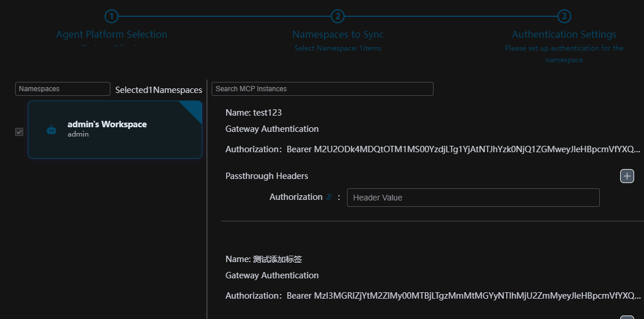Go to Namespaces to Sync step

pyautogui.click(x=338, y=35)
